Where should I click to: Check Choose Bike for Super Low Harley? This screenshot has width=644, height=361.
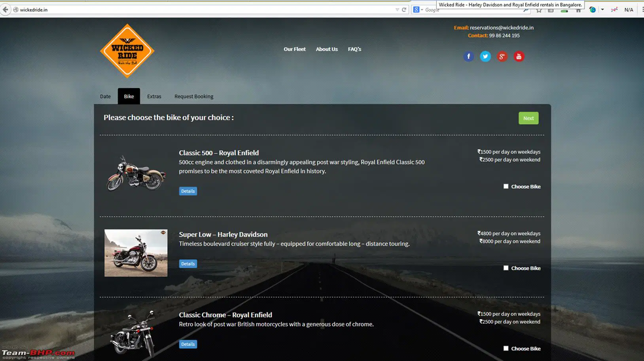tap(506, 268)
